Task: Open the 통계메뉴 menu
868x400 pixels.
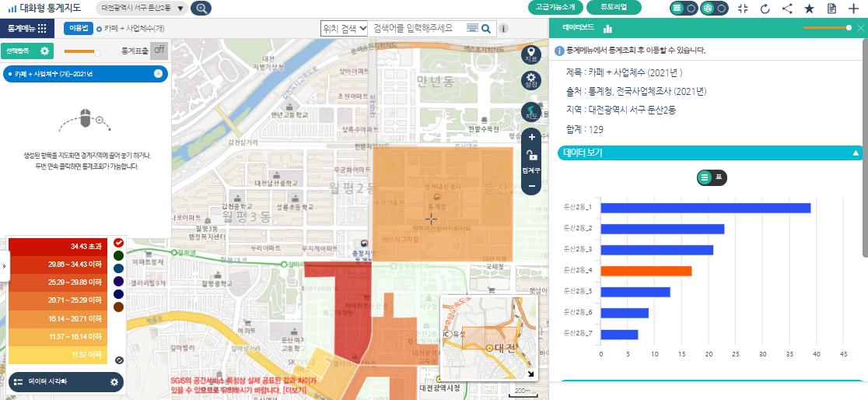Action: (26, 28)
